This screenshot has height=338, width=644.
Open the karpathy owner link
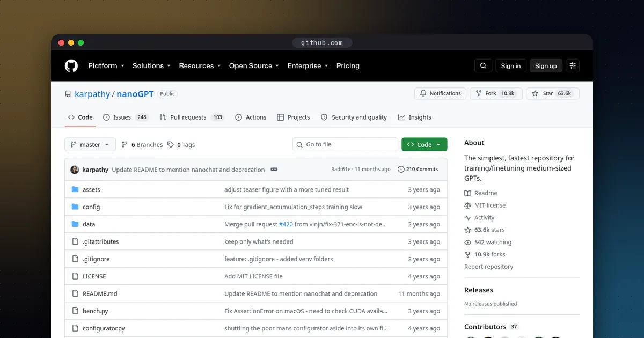(92, 94)
